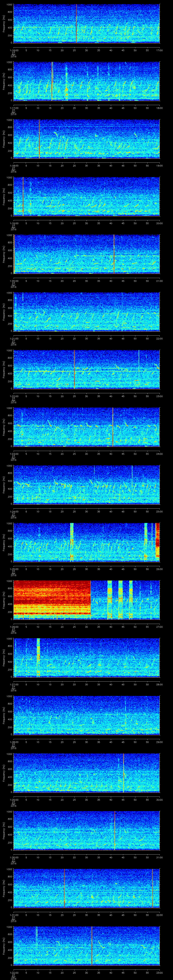Click the 1:23:00 start time label
This screenshot has width=173, height=980.
click(x=14, y=454)
